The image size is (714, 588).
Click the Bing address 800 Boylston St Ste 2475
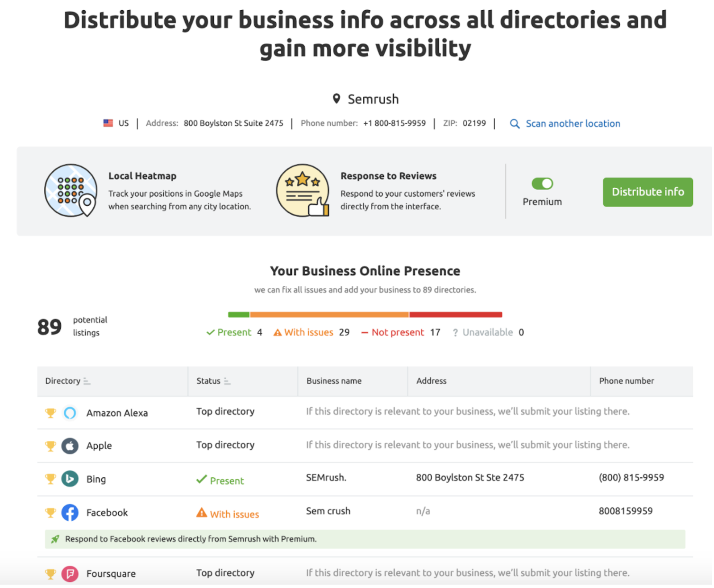470,477
